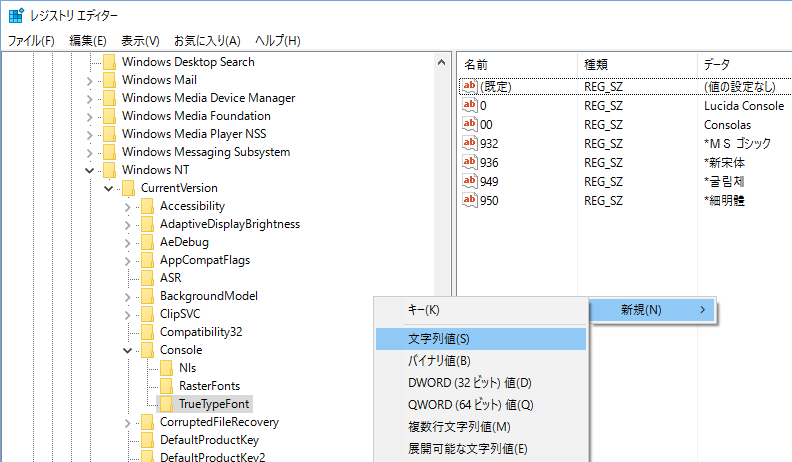Open the お気に入り(A) menu
The width and height of the screenshot is (792, 462).
[x=206, y=41]
